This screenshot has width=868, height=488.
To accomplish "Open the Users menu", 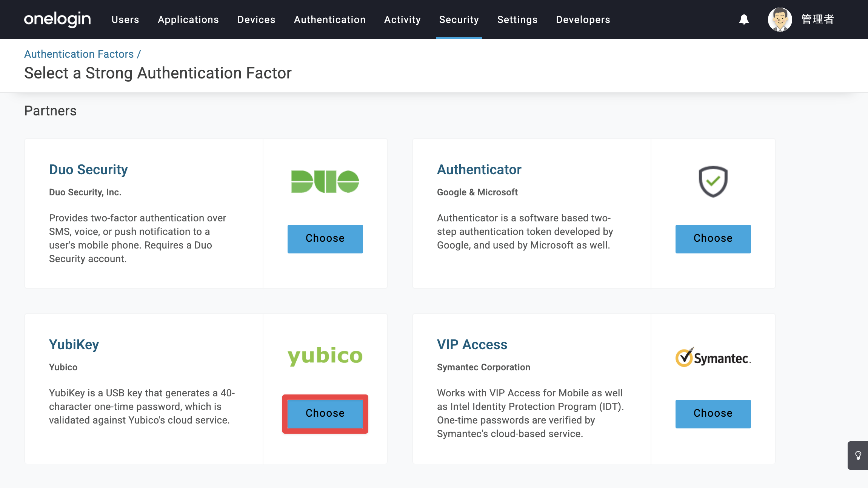I will [x=125, y=20].
